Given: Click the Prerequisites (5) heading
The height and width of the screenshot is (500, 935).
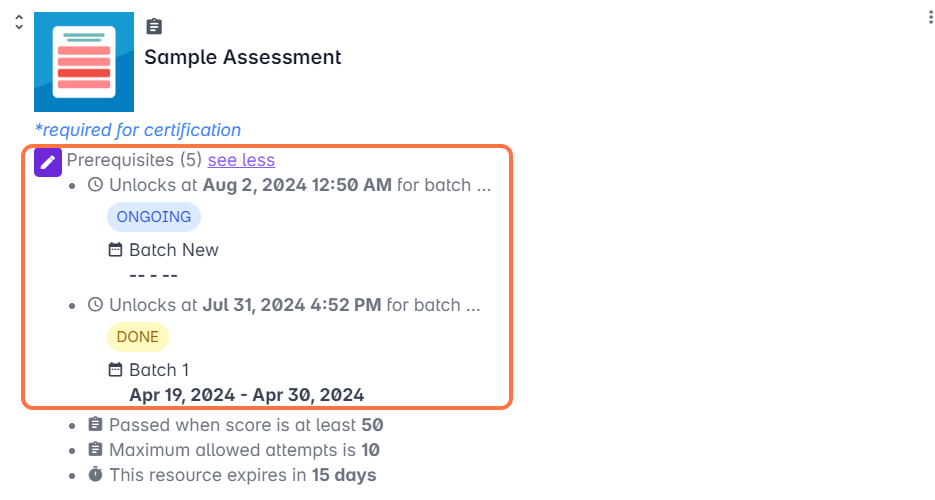Looking at the screenshot, I should click(x=134, y=160).
